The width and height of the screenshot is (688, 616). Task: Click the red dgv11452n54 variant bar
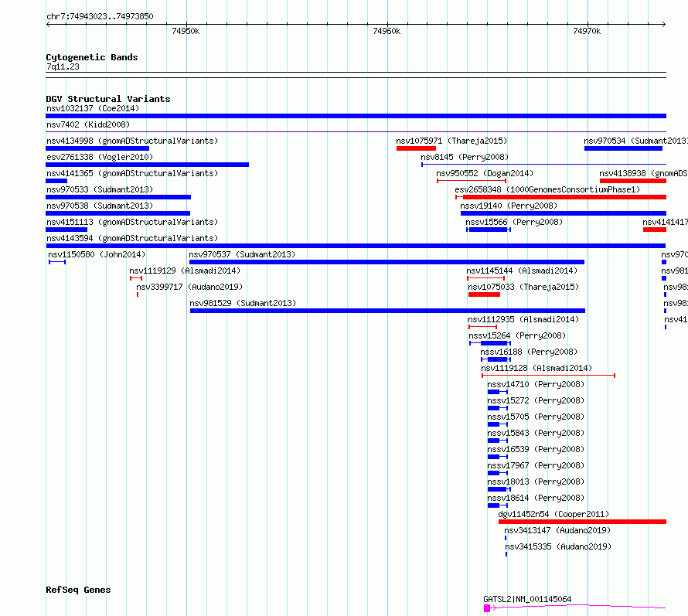pos(582,522)
